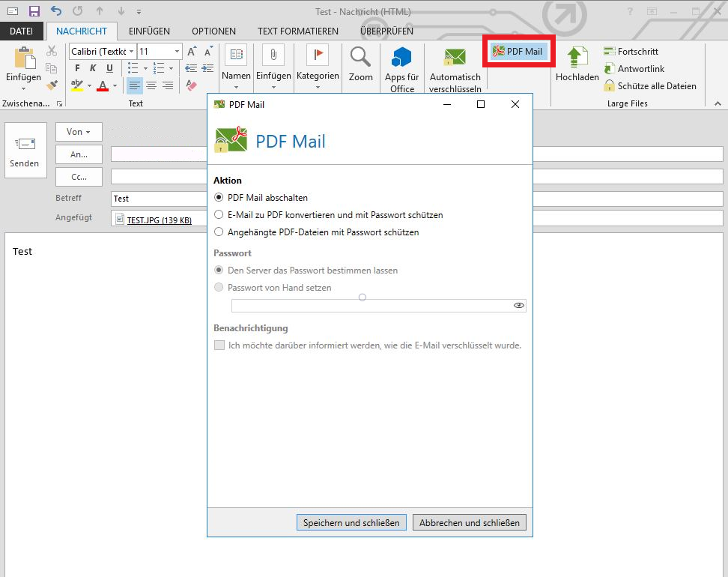Open the Zoom magnifier tool

point(360,58)
